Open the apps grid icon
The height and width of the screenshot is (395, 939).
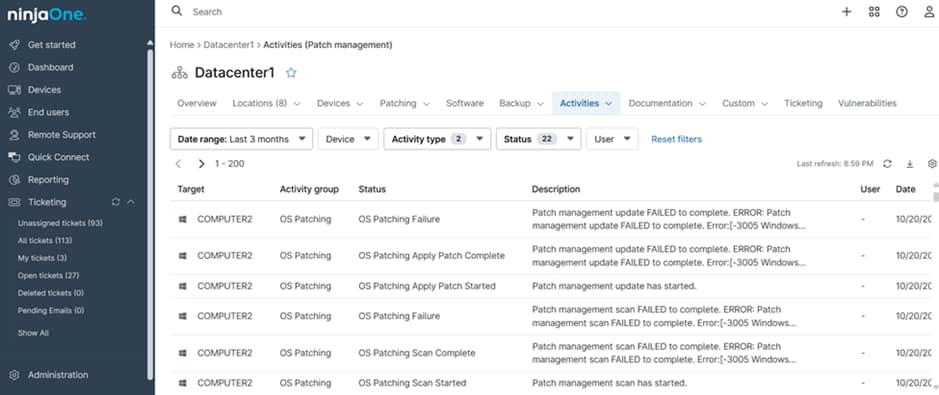874,11
